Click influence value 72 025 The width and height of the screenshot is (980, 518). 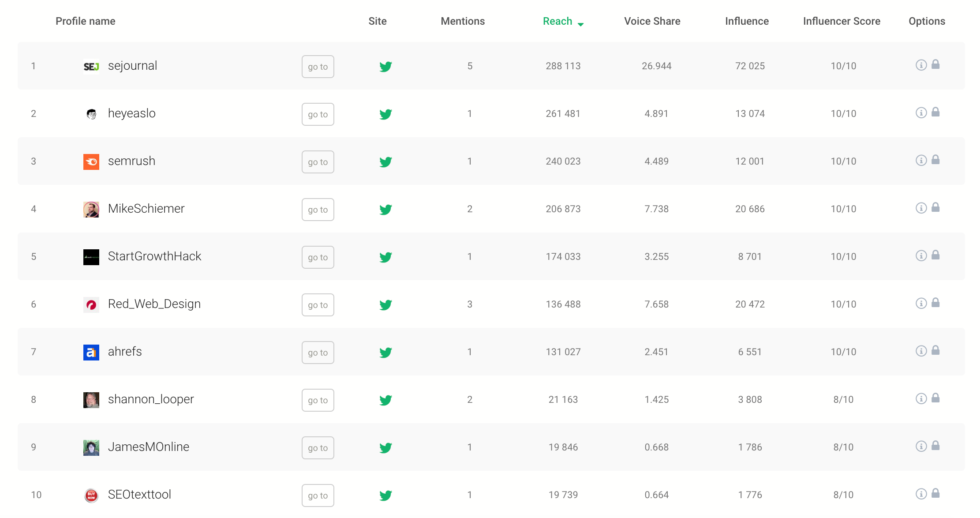coord(750,66)
